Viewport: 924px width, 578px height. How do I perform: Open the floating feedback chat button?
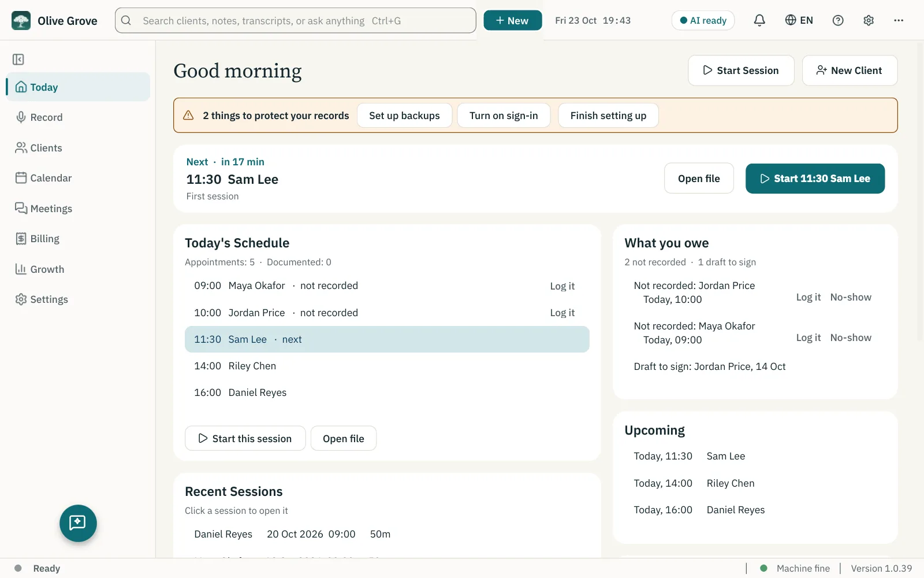(78, 523)
